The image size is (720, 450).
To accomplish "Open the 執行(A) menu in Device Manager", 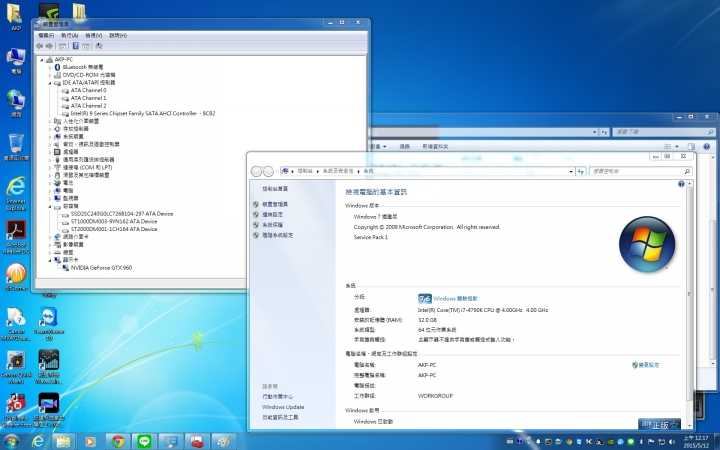I will (69, 35).
